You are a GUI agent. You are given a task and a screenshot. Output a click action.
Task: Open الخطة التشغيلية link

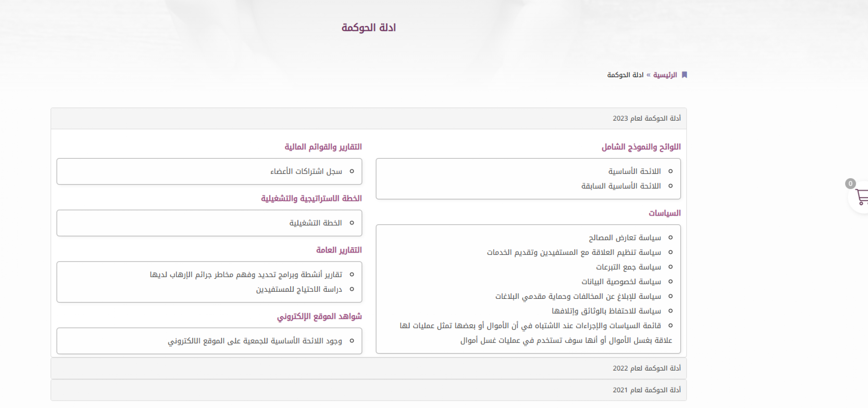tap(316, 223)
